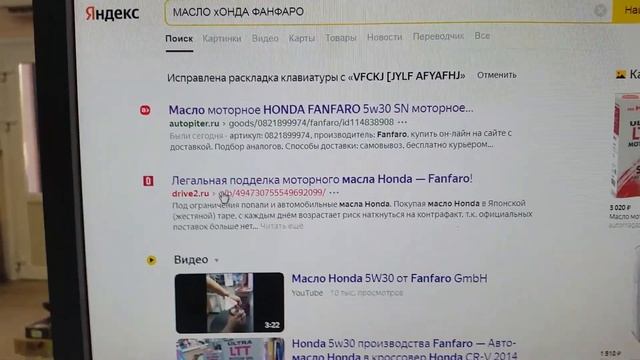Open the autopiter goods/0821899974 path link

point(311,122)
